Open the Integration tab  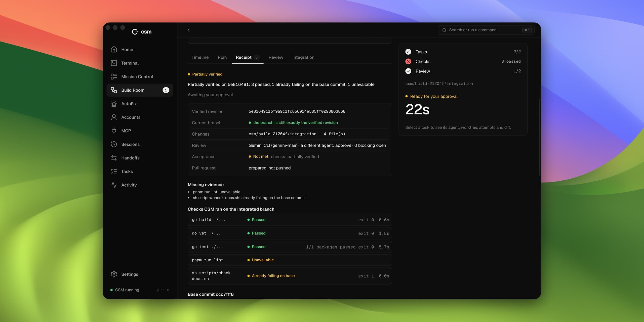coord(303,57)
